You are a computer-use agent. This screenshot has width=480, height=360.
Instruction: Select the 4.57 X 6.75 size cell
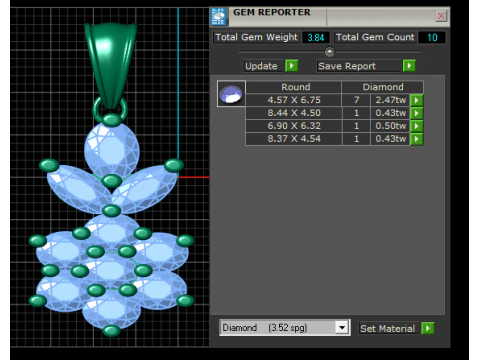click(x=294, y=100)
